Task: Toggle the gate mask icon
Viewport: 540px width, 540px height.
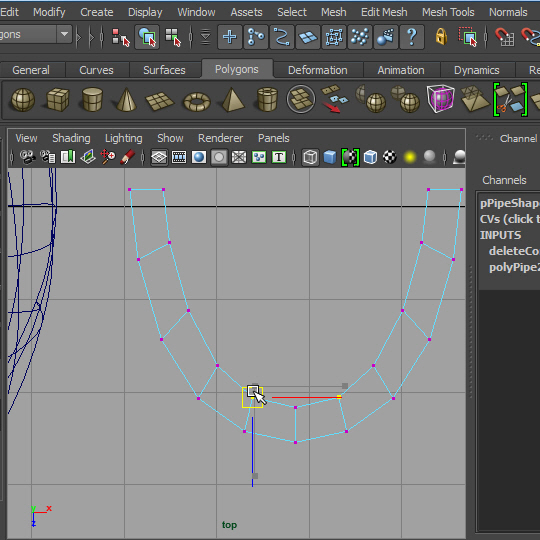Action: [x=219, y=157]
